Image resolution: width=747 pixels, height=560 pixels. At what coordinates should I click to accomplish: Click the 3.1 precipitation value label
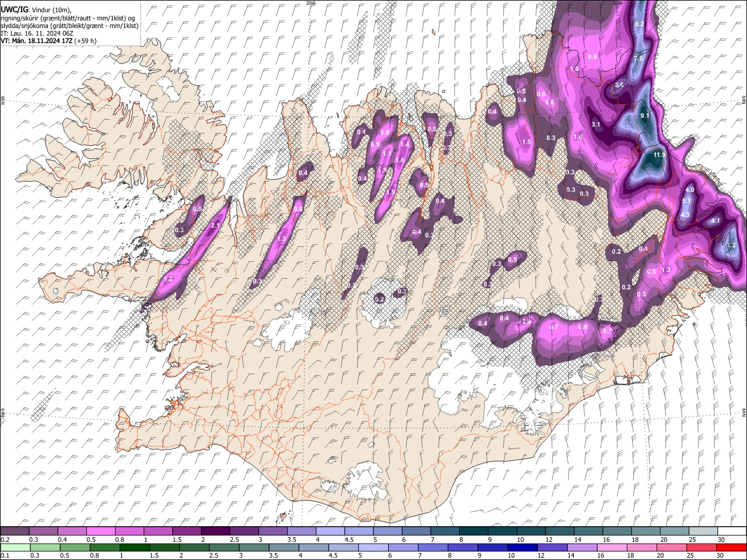(x=596, y=124)
